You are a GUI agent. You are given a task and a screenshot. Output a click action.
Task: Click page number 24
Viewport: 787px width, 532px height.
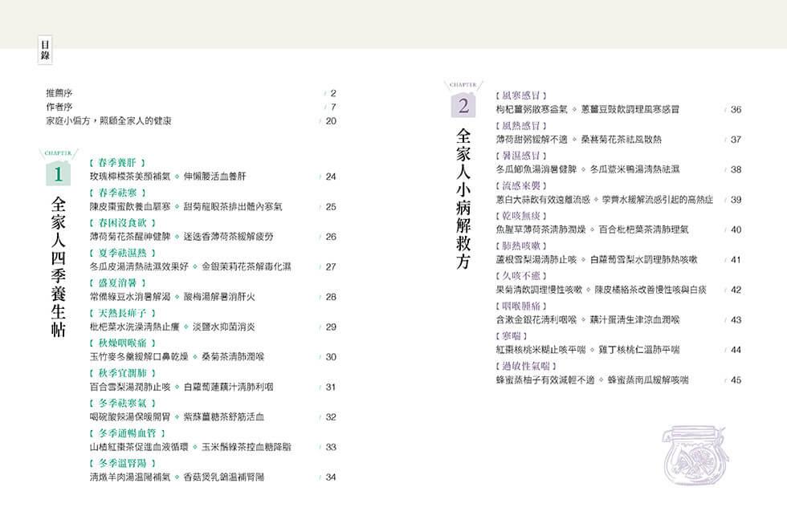pyautogui.click(x=331, y=177)
